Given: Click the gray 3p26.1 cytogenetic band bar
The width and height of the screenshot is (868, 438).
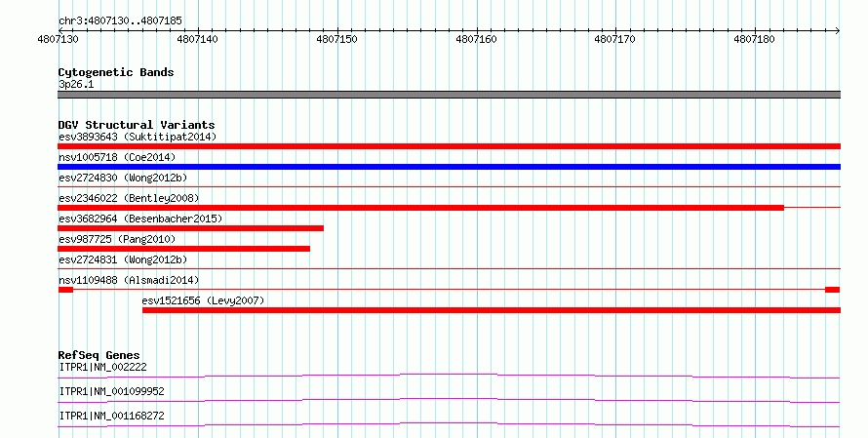Looking at the screenshot, I should pyautogui.click(x=449, y=95).
